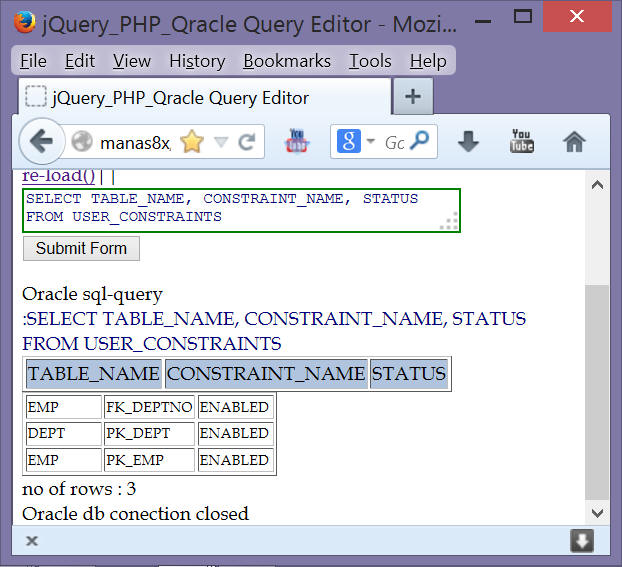
Task: Click the manas8x address bar text
Action: (x=135, y=143)
